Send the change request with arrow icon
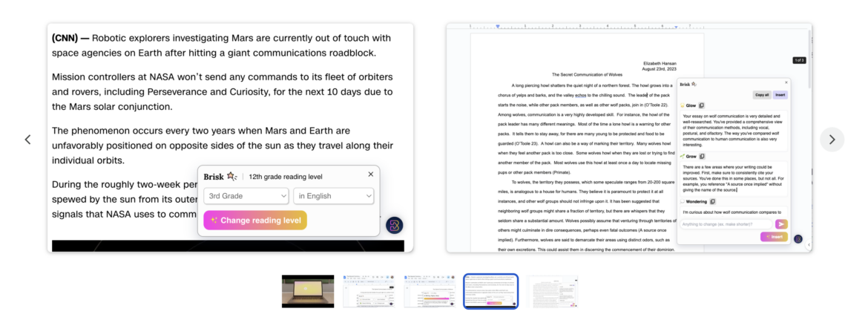 pos(780,224)
